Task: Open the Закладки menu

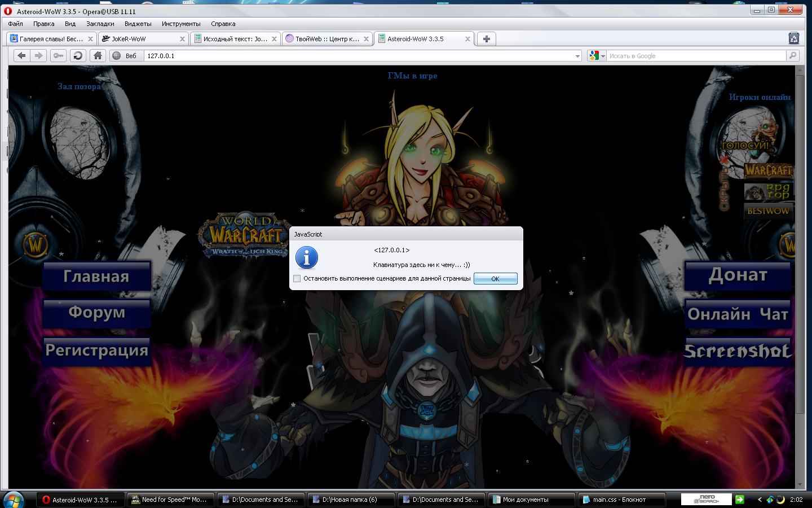Action: pos(100,24)
